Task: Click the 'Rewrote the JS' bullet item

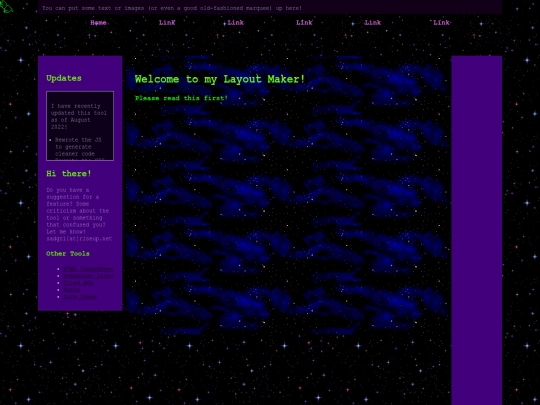Action: click(x=78, y=147)
